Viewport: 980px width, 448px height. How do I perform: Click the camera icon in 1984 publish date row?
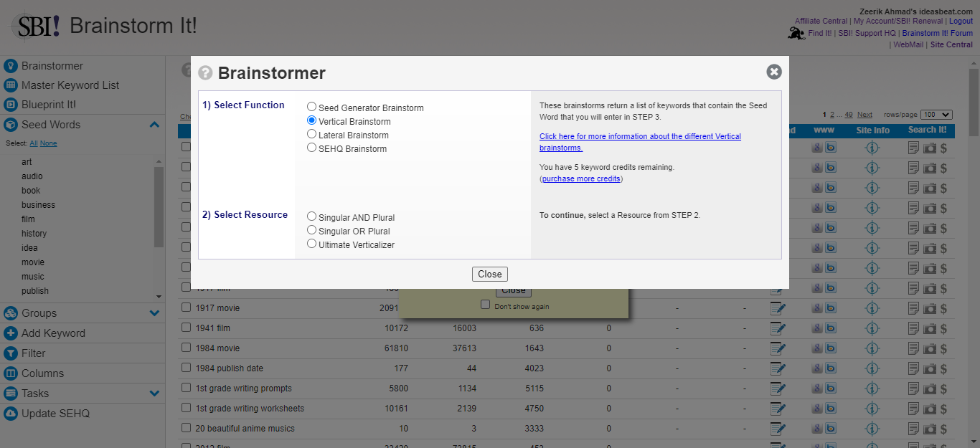click(930, 368)
